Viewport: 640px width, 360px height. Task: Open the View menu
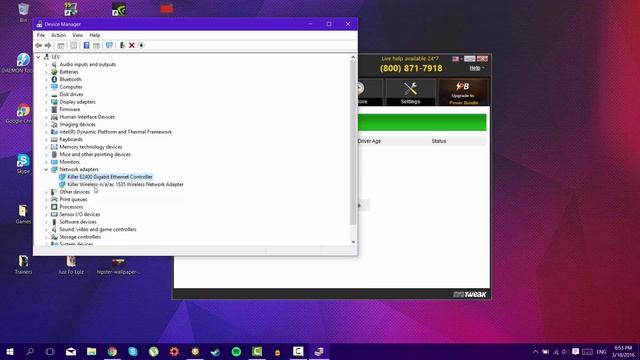point(77,35)
